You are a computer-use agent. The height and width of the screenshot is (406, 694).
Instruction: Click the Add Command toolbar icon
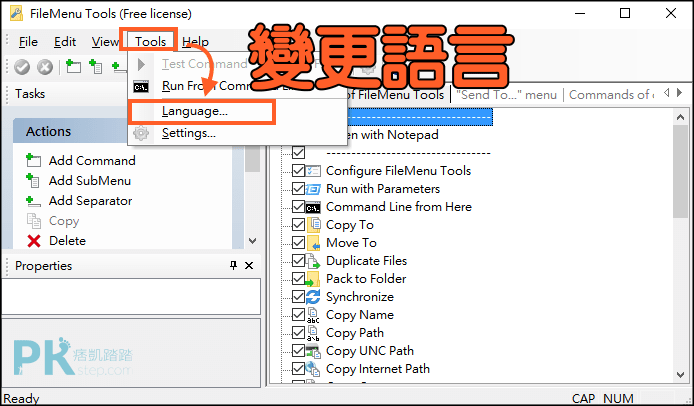(x=73, y=66)
